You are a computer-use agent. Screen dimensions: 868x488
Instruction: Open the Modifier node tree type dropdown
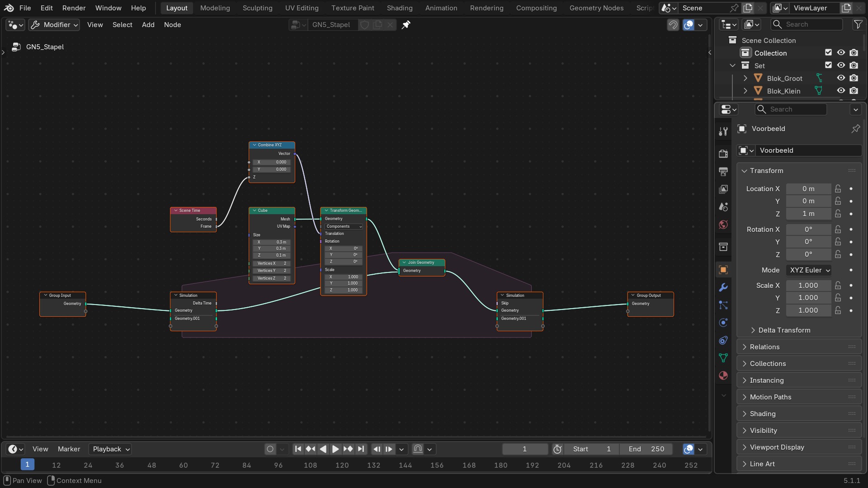(x=54, y=25)
